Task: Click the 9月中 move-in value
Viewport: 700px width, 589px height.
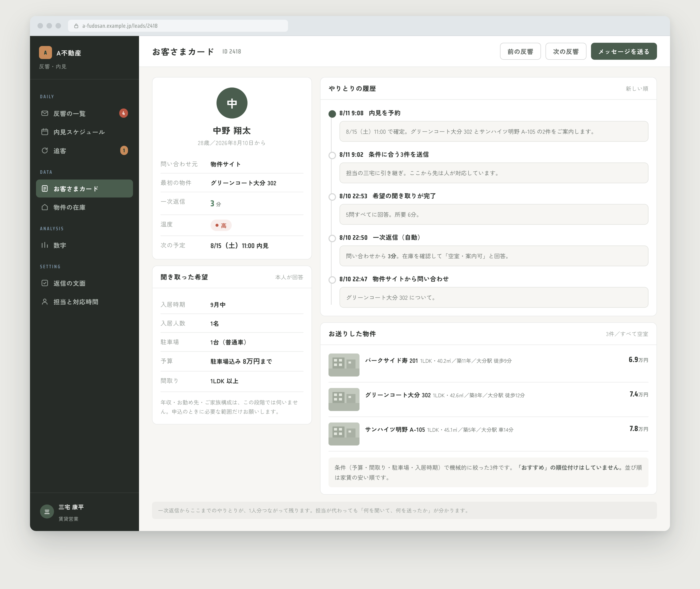Action: click(218, 304)
